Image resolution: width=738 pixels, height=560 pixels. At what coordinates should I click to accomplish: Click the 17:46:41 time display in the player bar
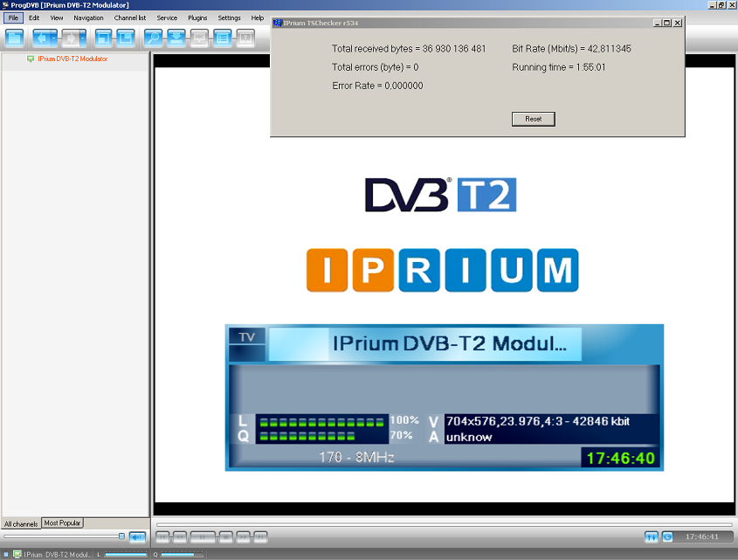[702, 537]
